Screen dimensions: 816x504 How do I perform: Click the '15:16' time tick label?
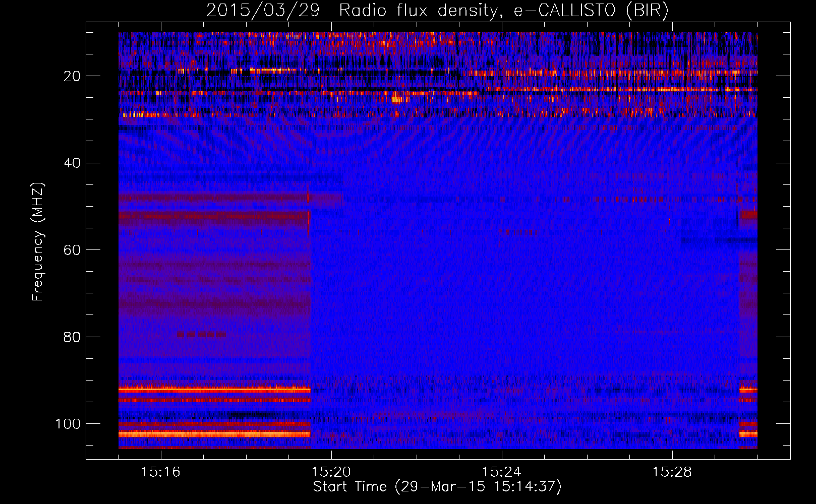161,472
